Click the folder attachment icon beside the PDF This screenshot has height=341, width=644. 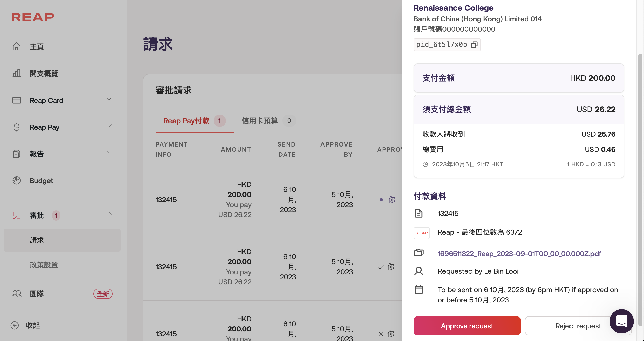(419, 253)
